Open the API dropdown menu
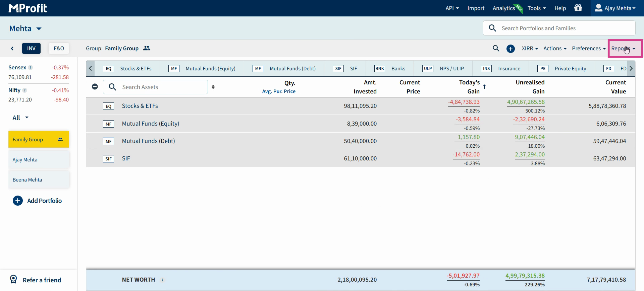The width and height of the screenshot is (644, 291). 452,8
